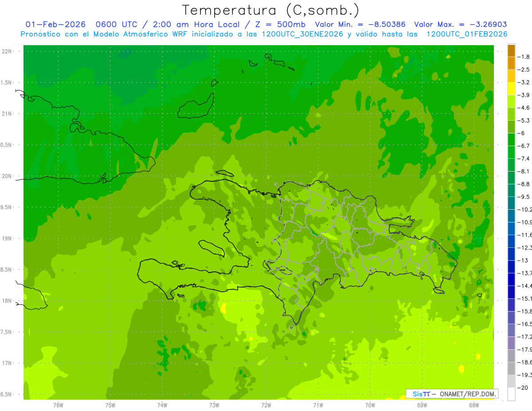Click the '-8.1' color scale label
Screen dimensions: 532x411
pyautogui.click(x=524, y=171)
